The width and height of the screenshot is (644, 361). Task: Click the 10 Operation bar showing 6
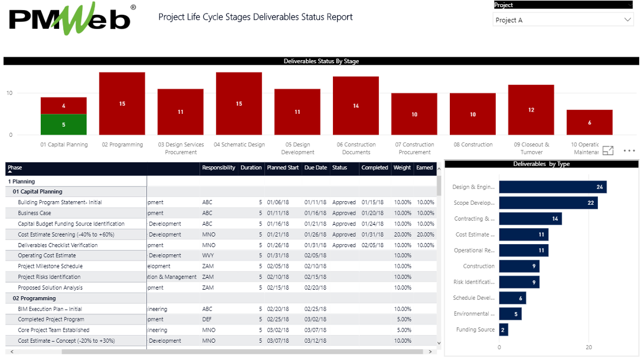(x=589, y=122)
